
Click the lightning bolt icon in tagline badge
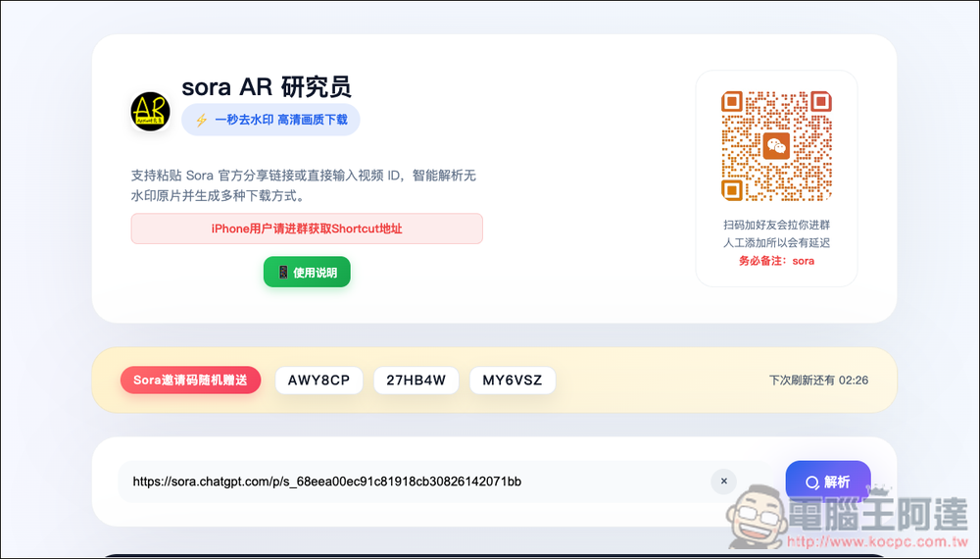201,120
